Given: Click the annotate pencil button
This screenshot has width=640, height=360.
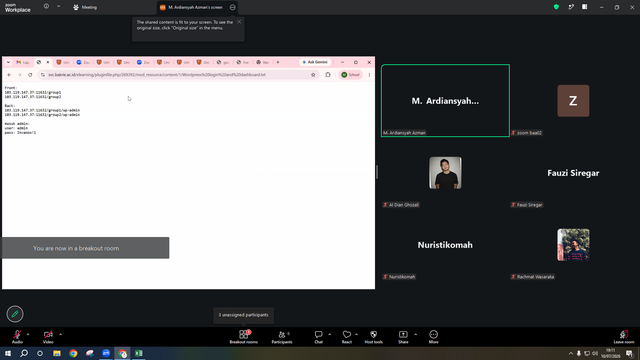Looking at the screenshot, I should [15, 314].
